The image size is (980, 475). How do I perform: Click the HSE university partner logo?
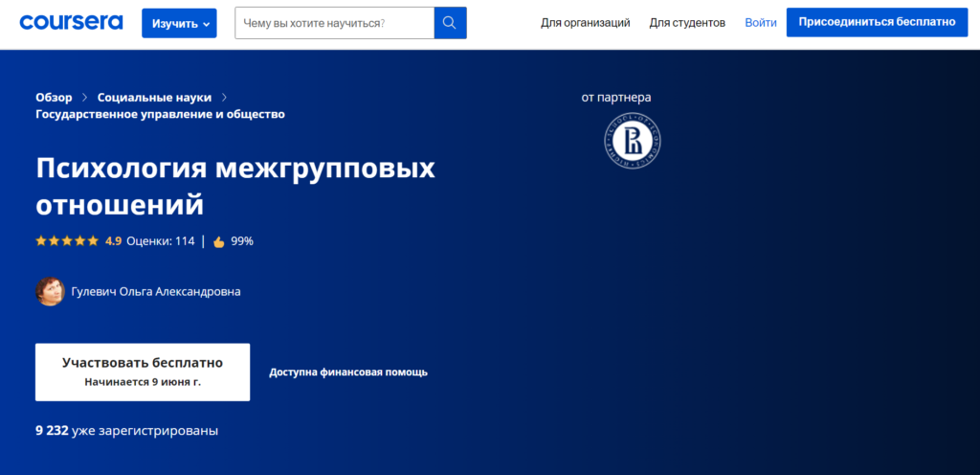pyautogui.click(x=633, y=143)
